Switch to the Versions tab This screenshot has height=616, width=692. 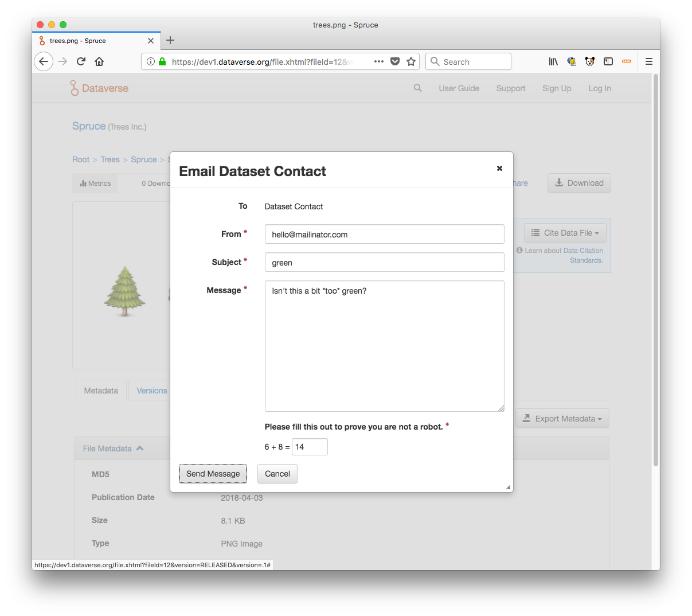151,391
